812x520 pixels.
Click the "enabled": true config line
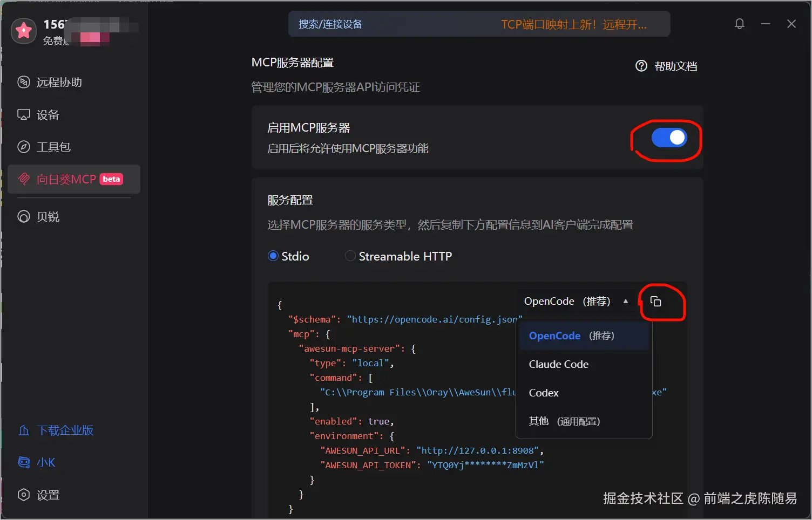(x=351, y=421)
